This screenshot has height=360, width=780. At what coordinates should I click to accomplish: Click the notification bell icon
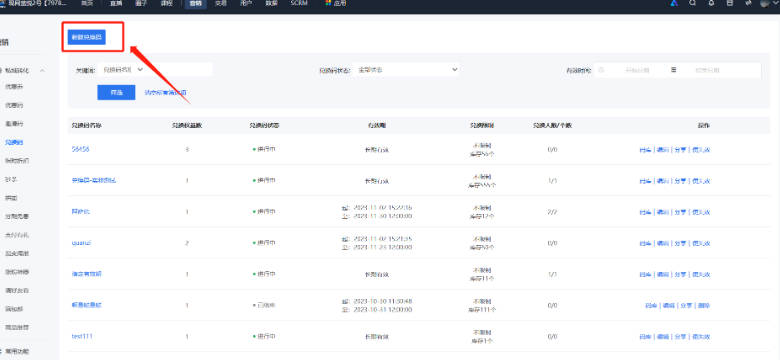(711, 3)
